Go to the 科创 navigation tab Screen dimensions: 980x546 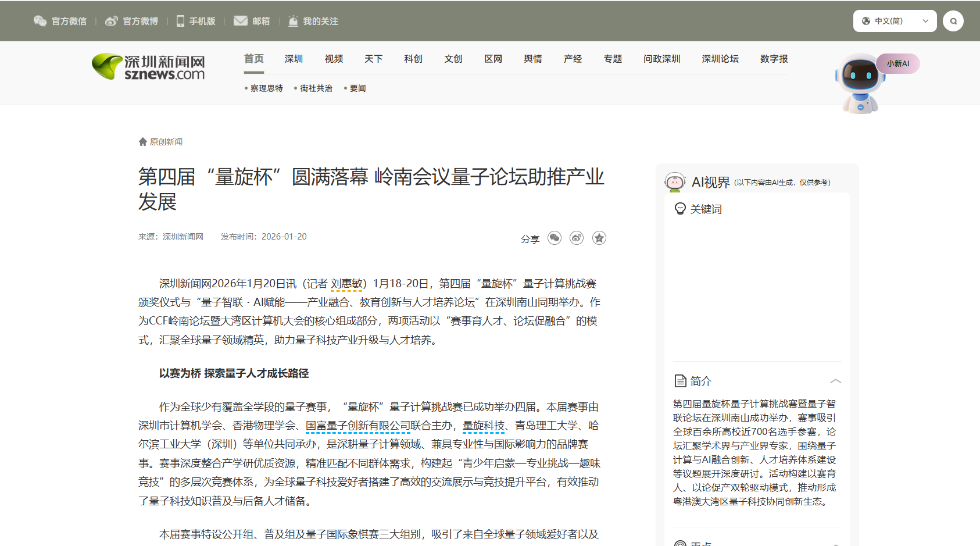click(x=413, y=59)
